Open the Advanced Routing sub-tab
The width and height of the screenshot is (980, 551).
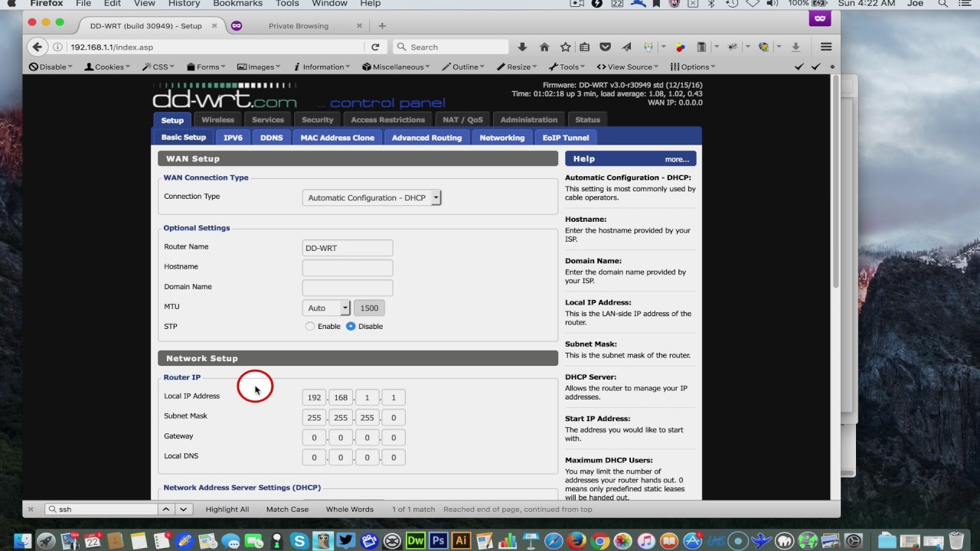pos(426,138)
